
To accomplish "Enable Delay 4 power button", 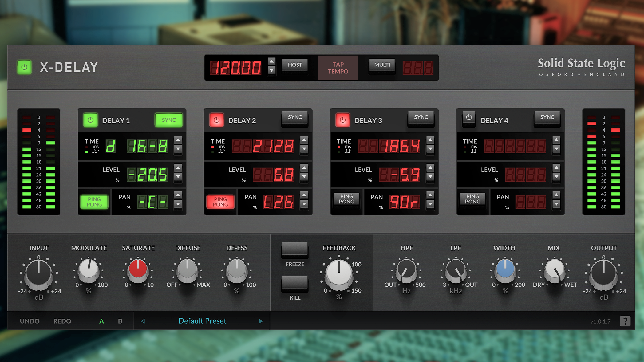I will click(x=469, y=117).
